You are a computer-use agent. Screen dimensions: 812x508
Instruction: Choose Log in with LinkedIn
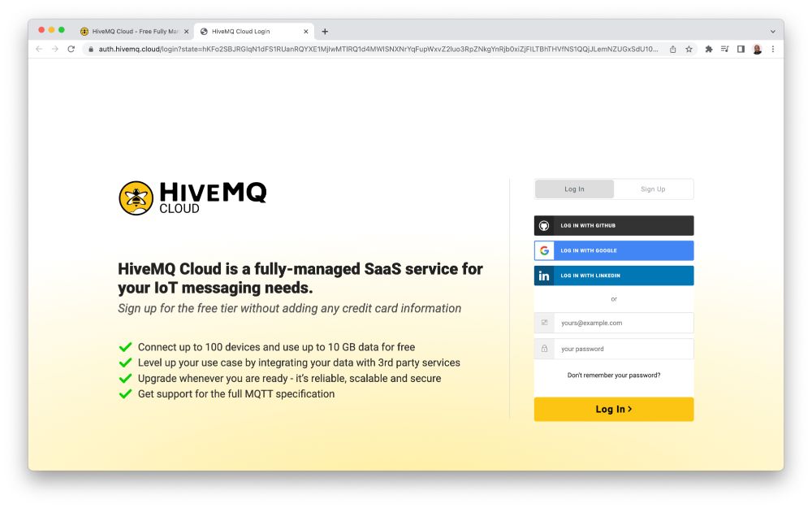[x=614, y=276]
